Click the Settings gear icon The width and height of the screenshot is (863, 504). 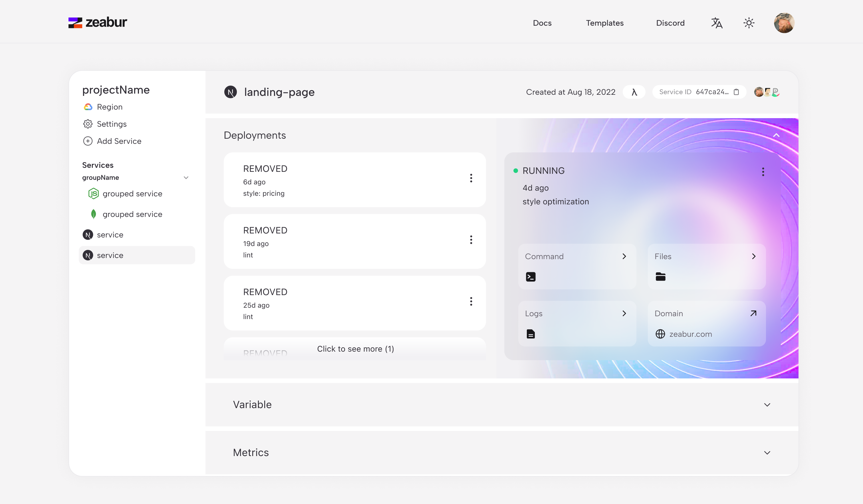88,124
